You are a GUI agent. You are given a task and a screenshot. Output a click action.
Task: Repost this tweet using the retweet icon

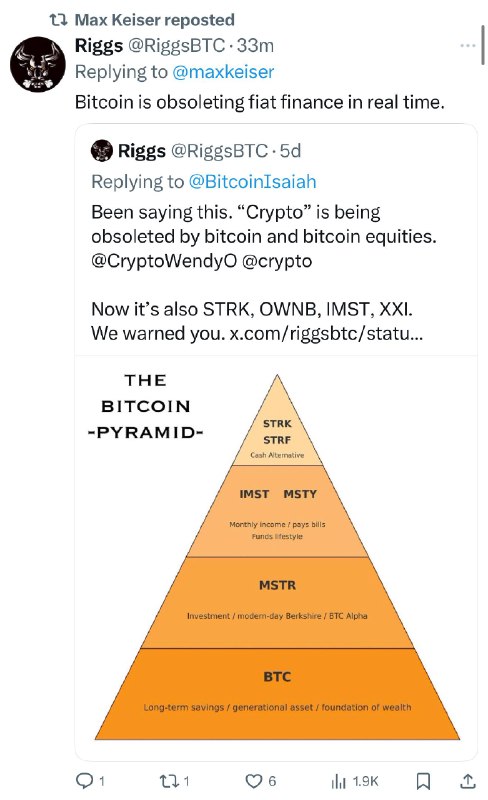[167, 781]
